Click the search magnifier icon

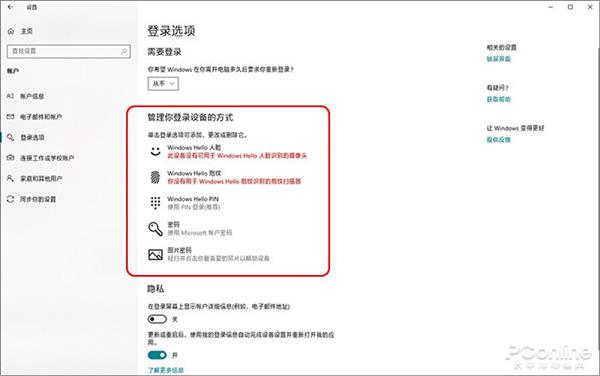click(x=124, y=51)
